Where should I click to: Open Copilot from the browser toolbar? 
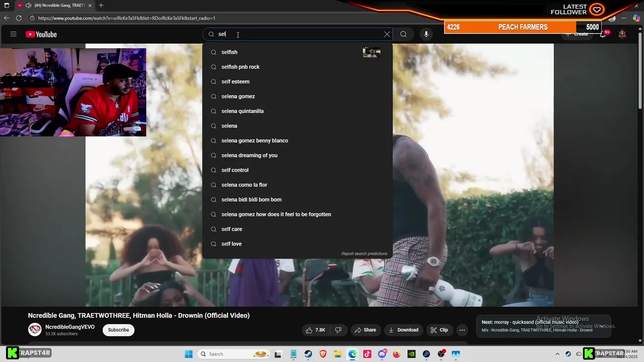pyautogui.click(x=636, y=18)
